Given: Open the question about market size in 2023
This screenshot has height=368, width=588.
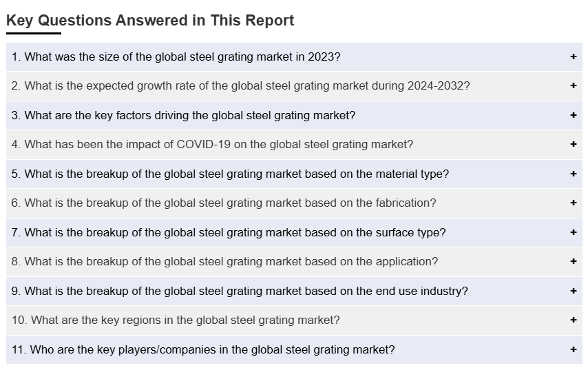Looking at the screenshot, I should 176,57.
